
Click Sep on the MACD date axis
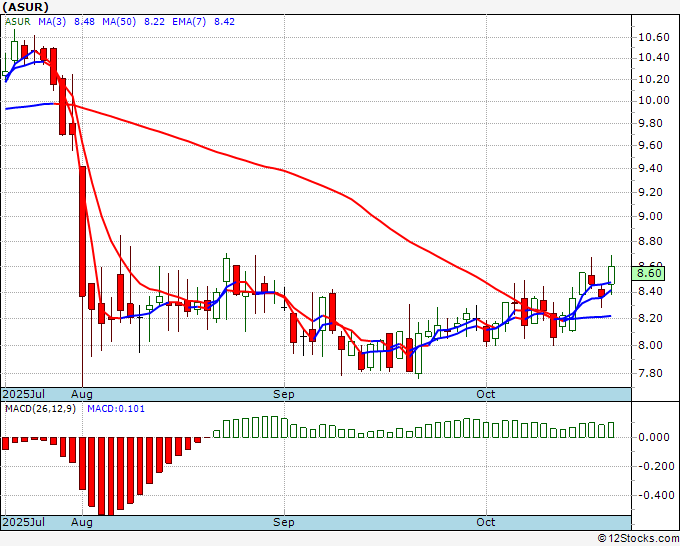tap(284, 522)
